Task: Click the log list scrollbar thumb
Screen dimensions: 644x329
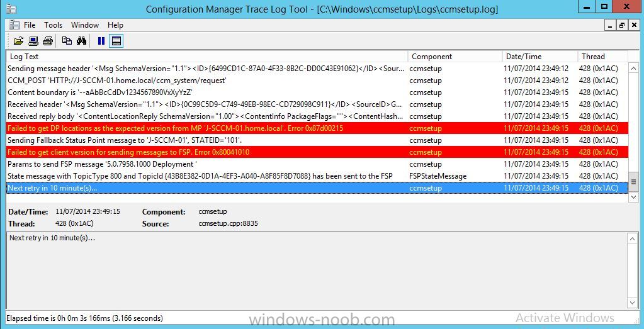Action: (x=633, y=182)
